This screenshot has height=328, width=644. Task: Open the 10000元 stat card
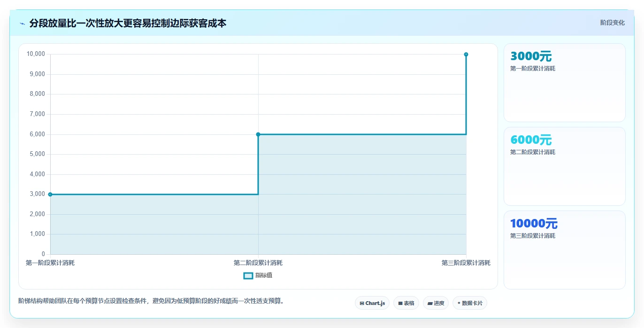coord(565,250)
